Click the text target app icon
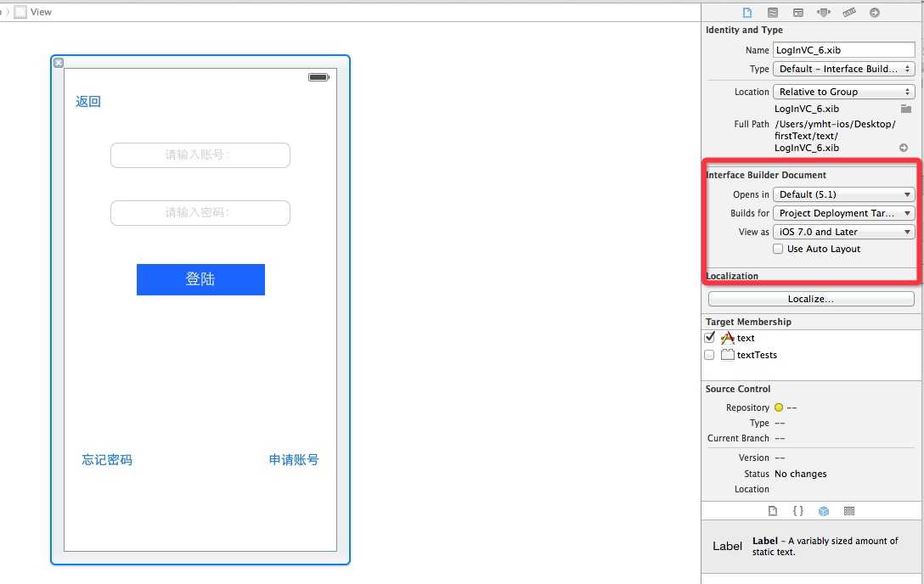This screenshot has width=924, height=584. tap(728, 338)
